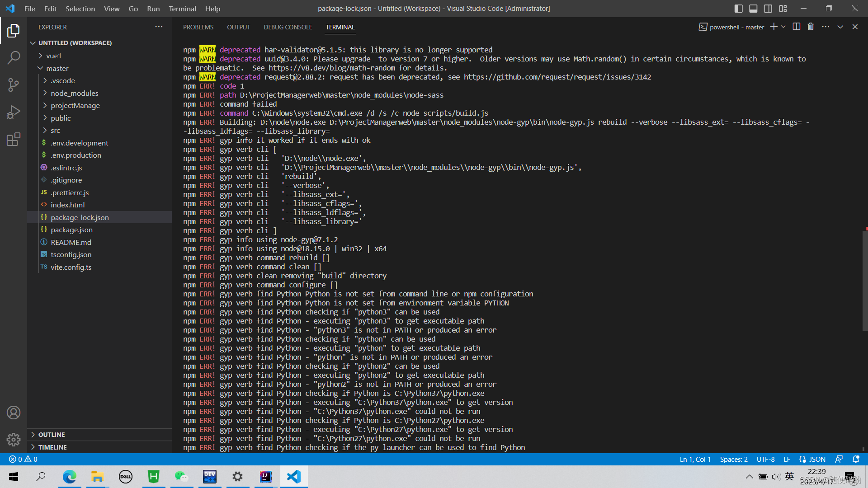Click LF end of line setting

click(787, 459)
